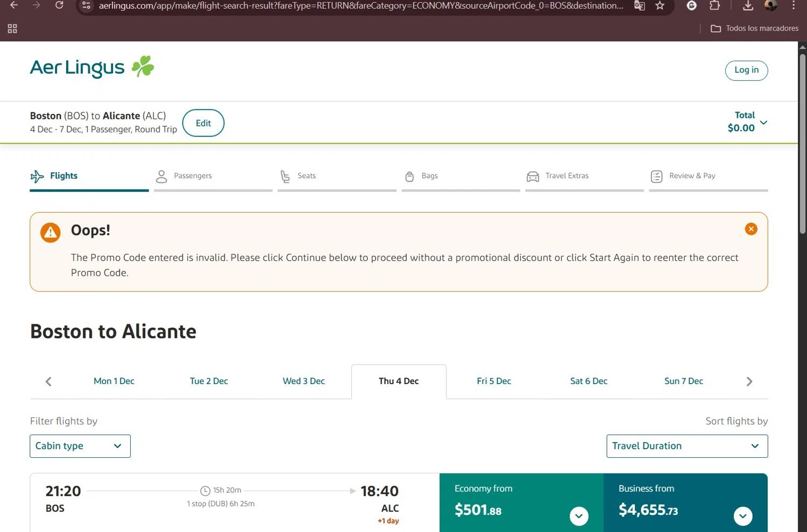Viewport: 807px width, 532px height.
Task: Click the browser address bar URL
Action: pyautogui.click(x=360, y=5)
